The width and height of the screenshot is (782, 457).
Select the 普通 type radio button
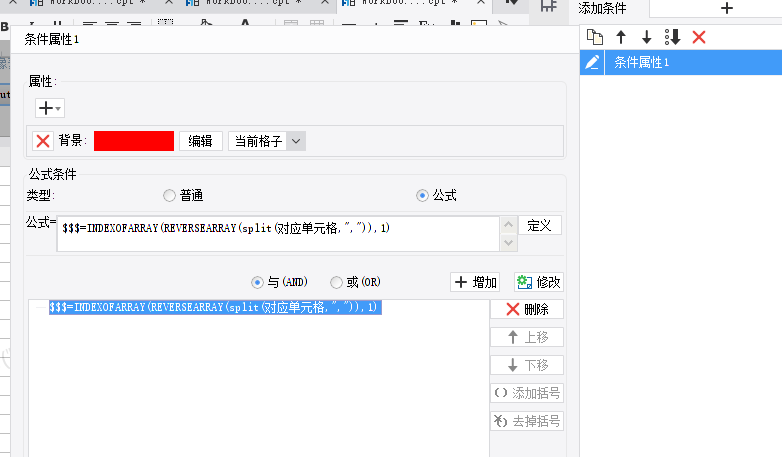point(170,196)
